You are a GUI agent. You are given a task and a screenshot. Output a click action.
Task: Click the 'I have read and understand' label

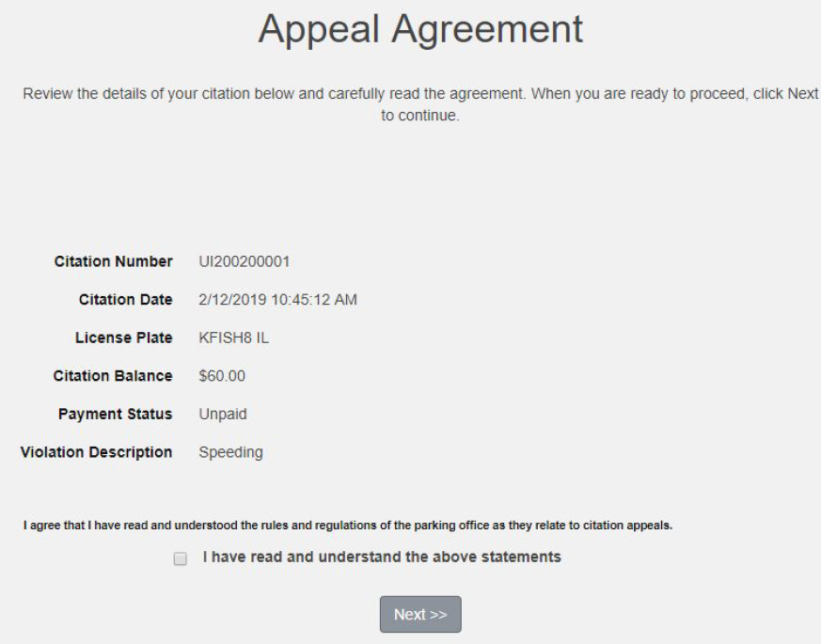[x=382, y=557]
